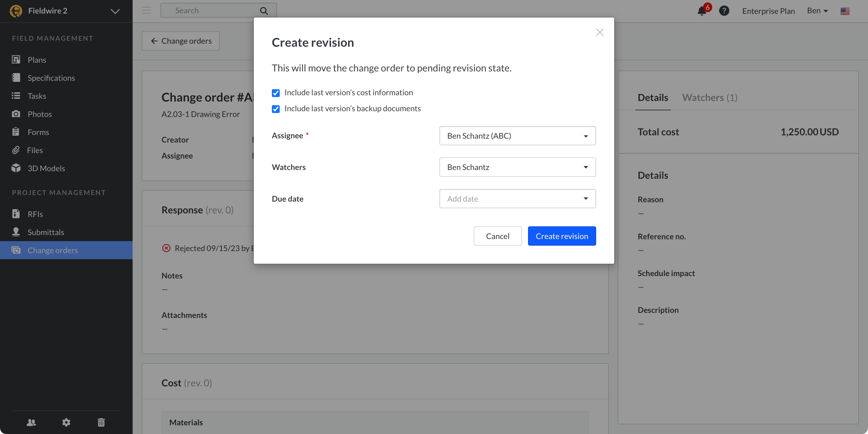This screenshot has width=868, height=434.
Task: Switch to the Watchers (1) tab
Action: [x=710, y=98]
